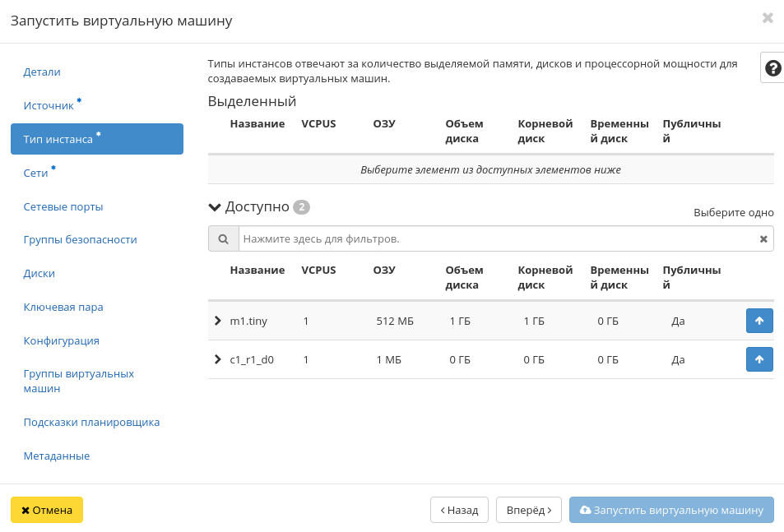Switch to the Метаданные tab
784x532 pixels.
pos(56,456)
